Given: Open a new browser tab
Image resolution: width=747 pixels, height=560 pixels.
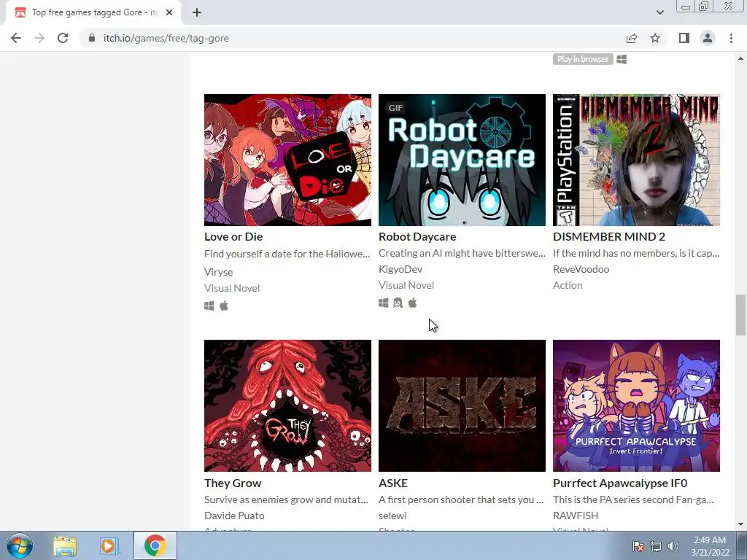Looking at the screenshot, I should [x=197, y=13].
